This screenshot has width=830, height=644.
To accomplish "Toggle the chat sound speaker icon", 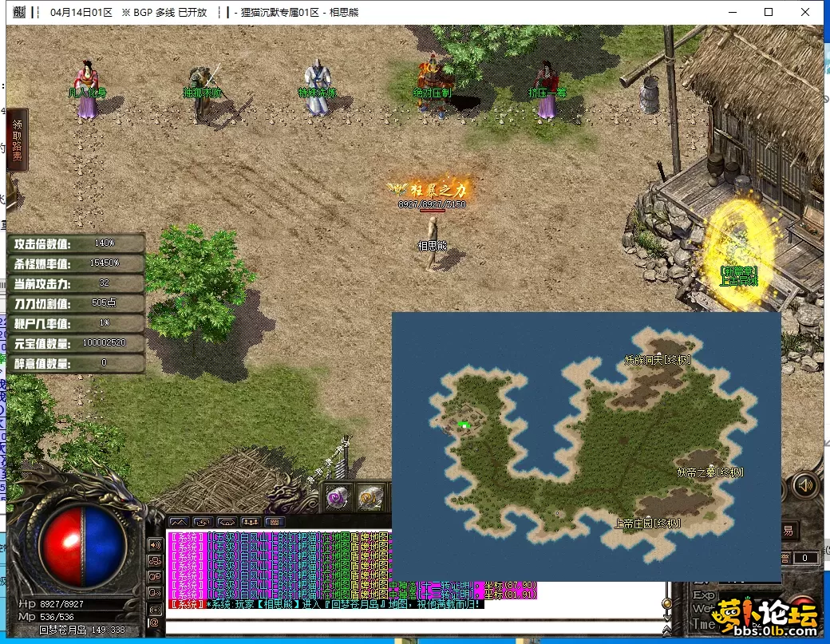I will 155,544.
